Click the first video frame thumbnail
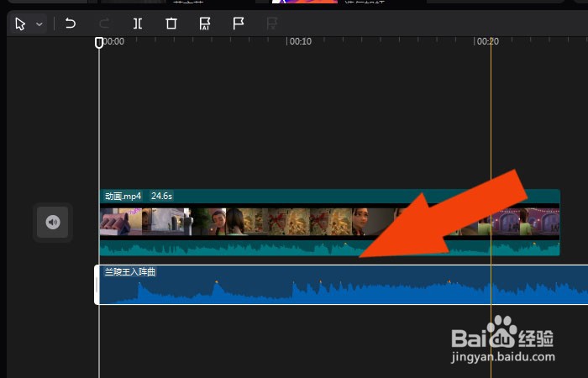This screenshot has height=378, width=588. click(121, 222)
